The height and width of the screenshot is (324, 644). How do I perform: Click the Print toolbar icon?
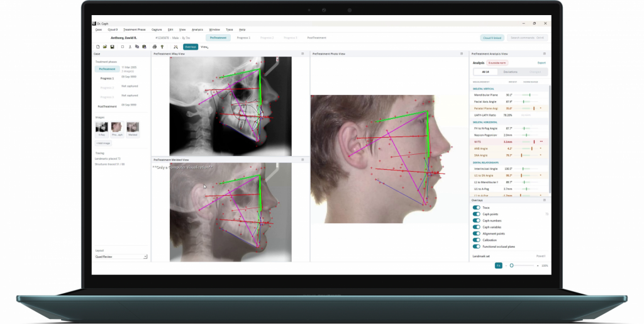point(155,47)
